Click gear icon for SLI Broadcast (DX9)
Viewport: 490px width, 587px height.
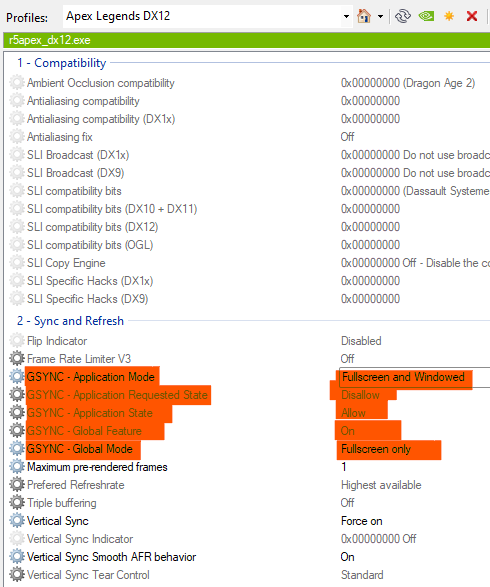point(17,173)
